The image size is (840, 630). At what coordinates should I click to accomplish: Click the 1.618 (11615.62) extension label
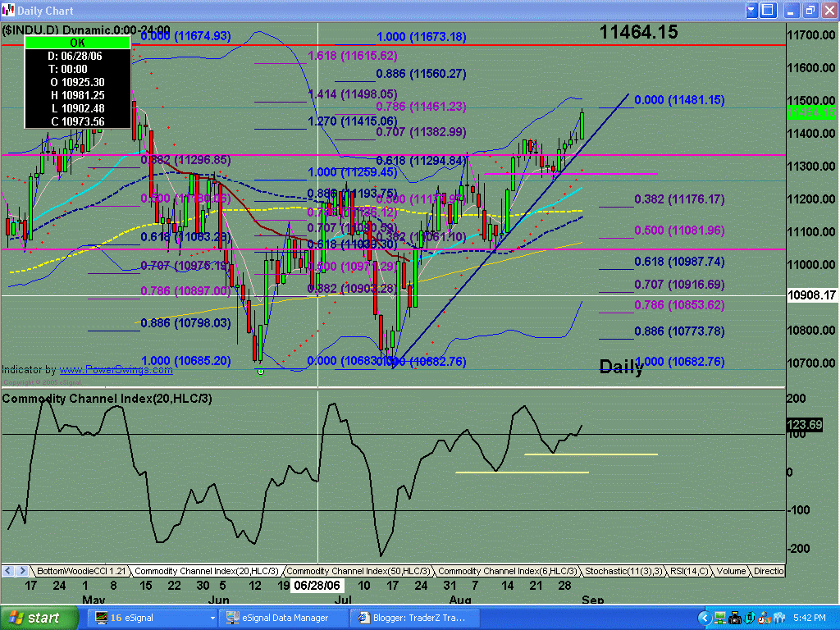point(353,56)
